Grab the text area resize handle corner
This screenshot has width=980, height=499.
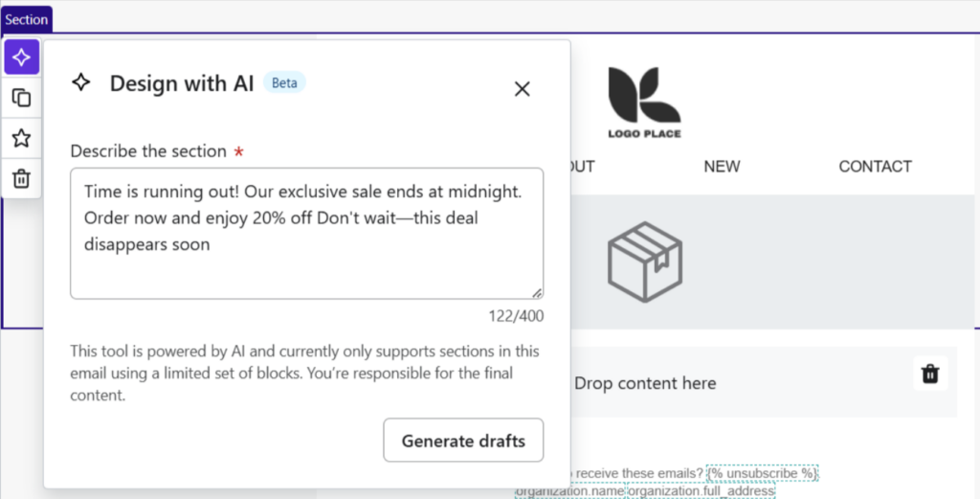click(537, 293)
